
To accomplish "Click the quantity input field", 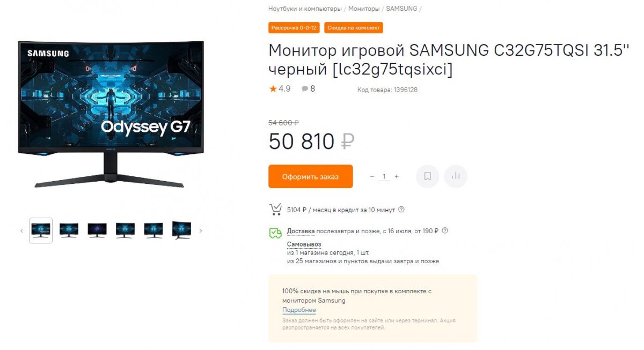I will pos(384,176).
